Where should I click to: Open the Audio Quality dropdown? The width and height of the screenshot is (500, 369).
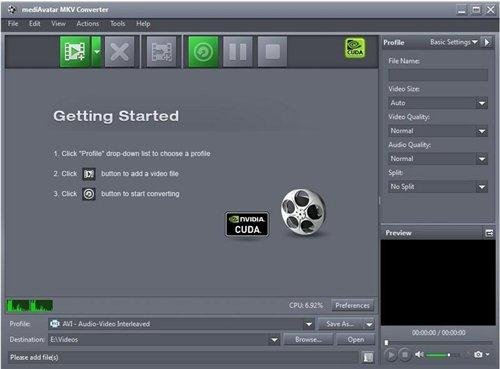click(438, 159)
